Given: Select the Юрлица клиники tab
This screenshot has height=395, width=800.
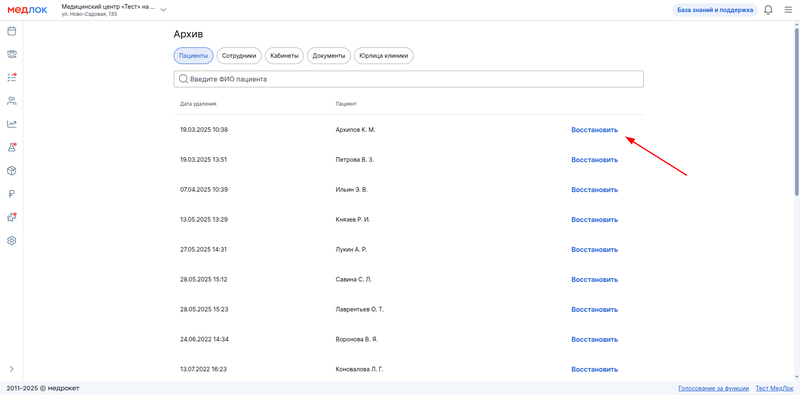Looking at the screenshot, I should [384, 56].
